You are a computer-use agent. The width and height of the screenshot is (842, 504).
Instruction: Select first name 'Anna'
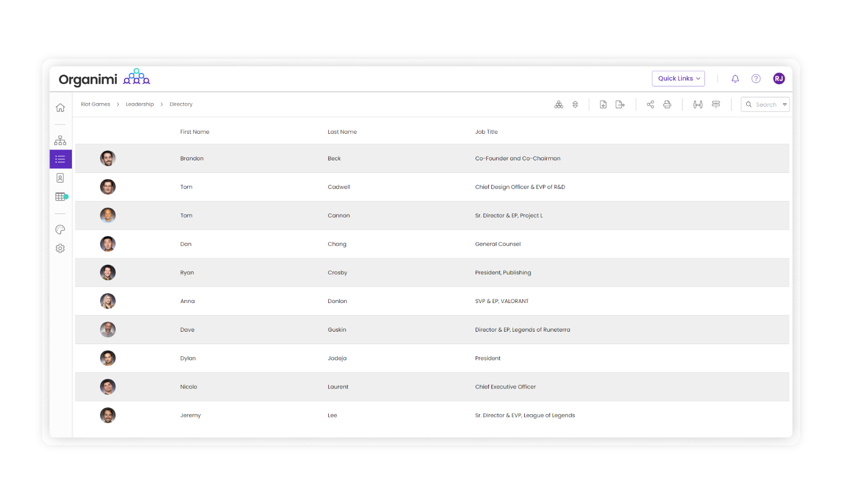coord(188,301)
